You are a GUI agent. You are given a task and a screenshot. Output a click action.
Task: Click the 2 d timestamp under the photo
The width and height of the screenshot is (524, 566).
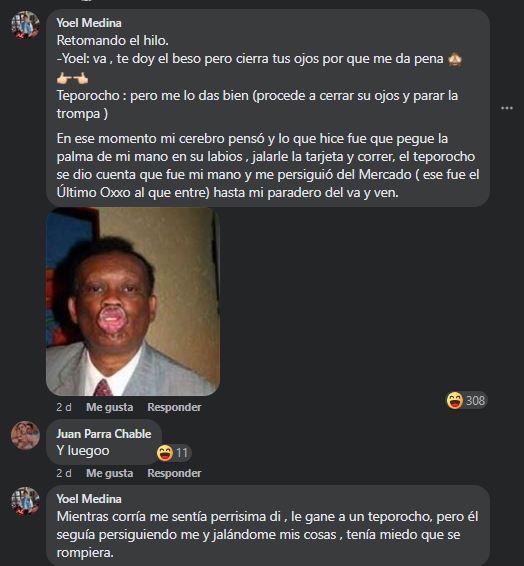pyautogui.click(x=64, y=407)
